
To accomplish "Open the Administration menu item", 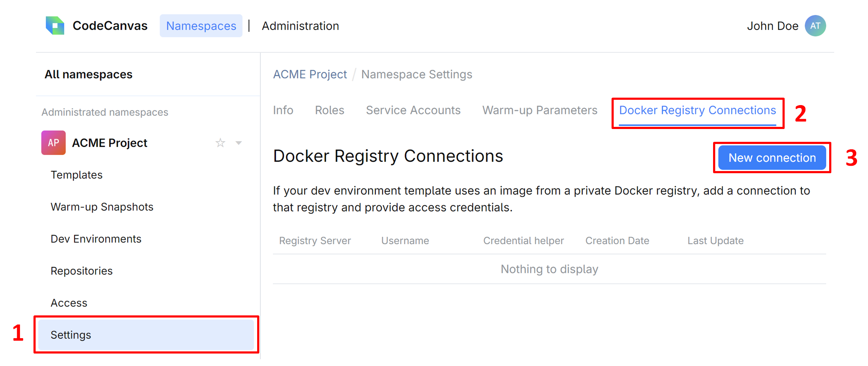I will point(300,26).
